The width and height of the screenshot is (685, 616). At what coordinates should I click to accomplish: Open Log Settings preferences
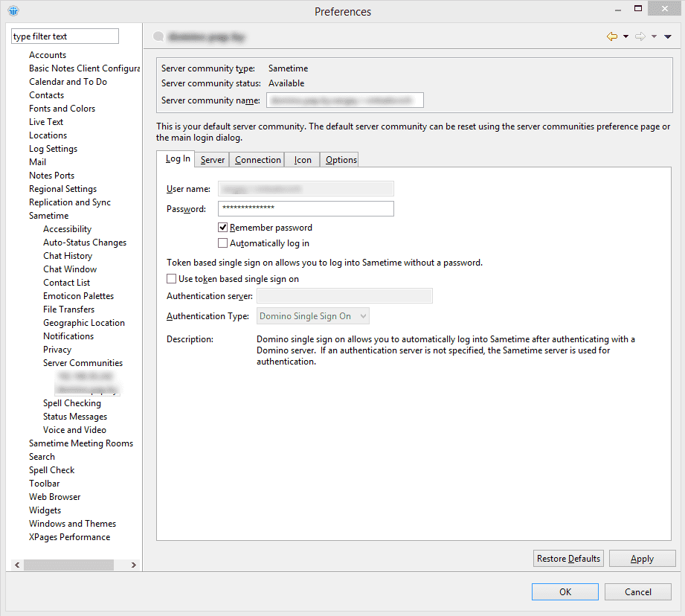(x=53, y=149)
